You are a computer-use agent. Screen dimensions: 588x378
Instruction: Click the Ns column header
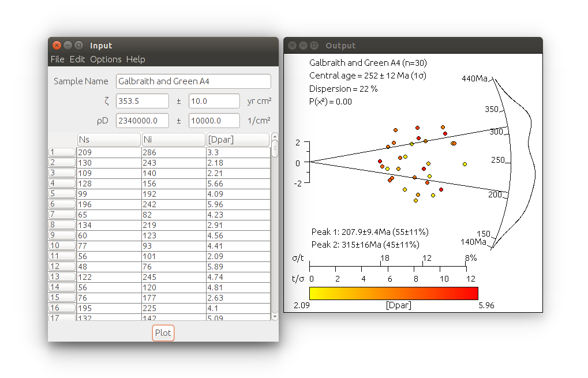(108, 140)
